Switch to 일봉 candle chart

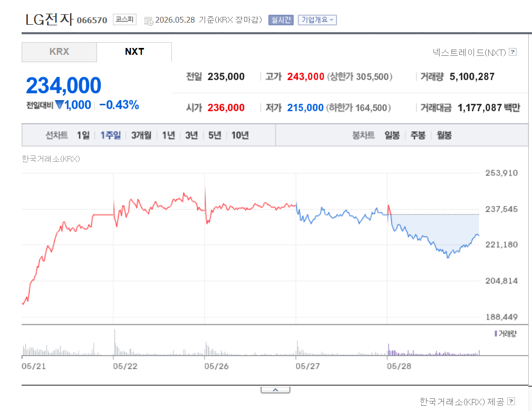click(392, 135)
